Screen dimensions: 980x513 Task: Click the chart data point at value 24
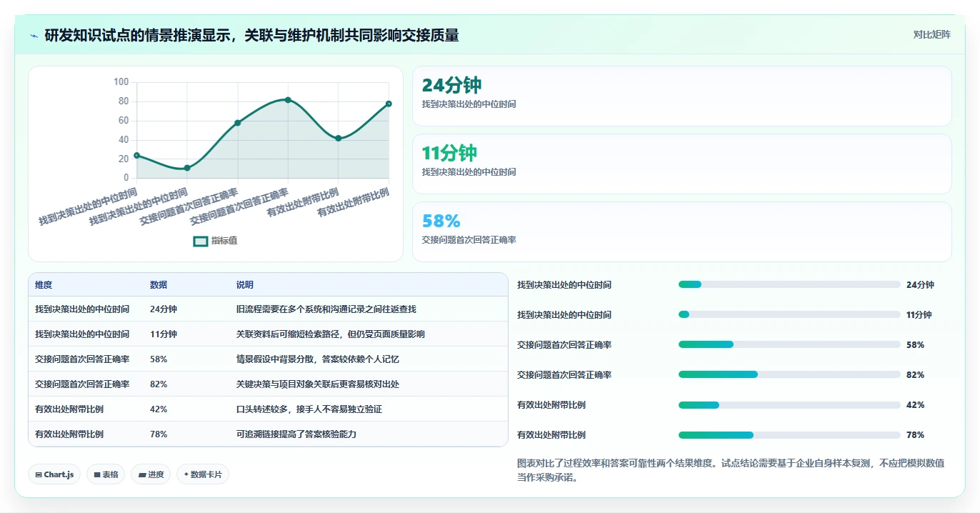point(136,155)
